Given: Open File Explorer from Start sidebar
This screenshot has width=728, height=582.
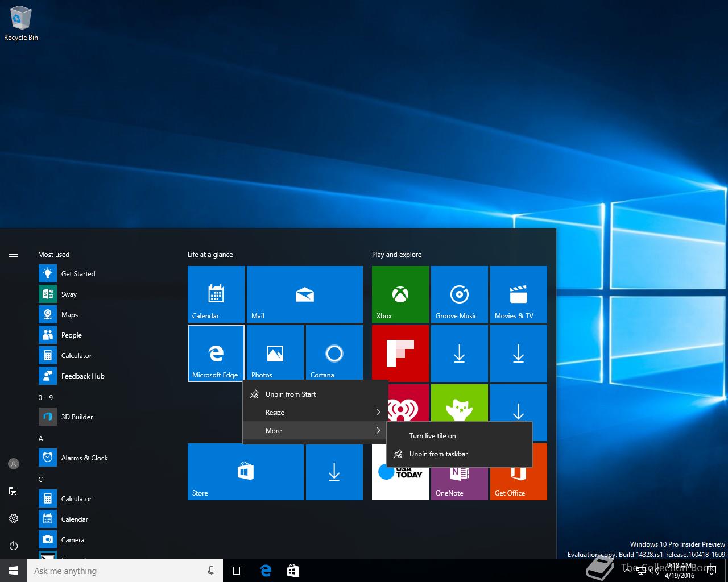Looking at the screenshot, I should (14, 491).
